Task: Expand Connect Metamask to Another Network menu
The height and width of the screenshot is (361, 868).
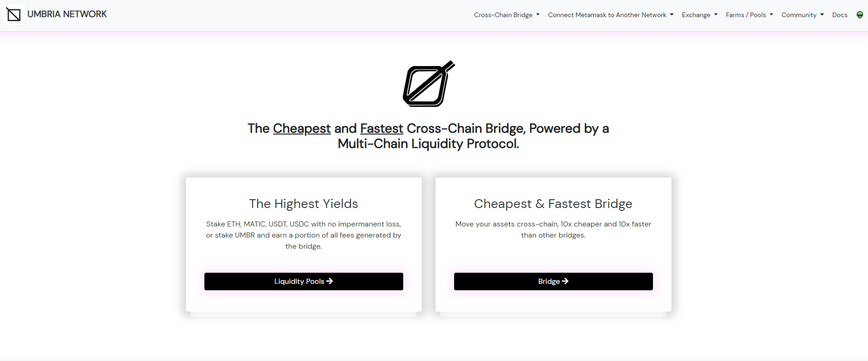Action: (610, 15)
